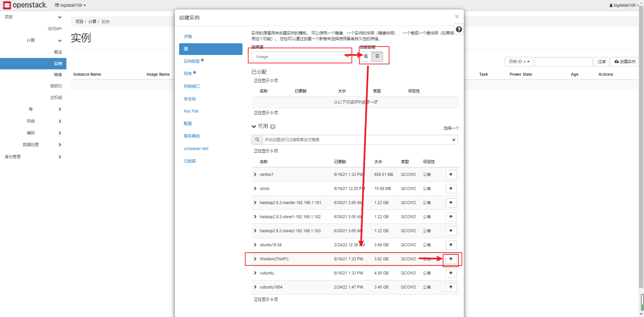Screen dimensions: 644x317
Task: Allocate hadoop2.9.2-slave2 image with its up arrow
Action: [451, 231]
